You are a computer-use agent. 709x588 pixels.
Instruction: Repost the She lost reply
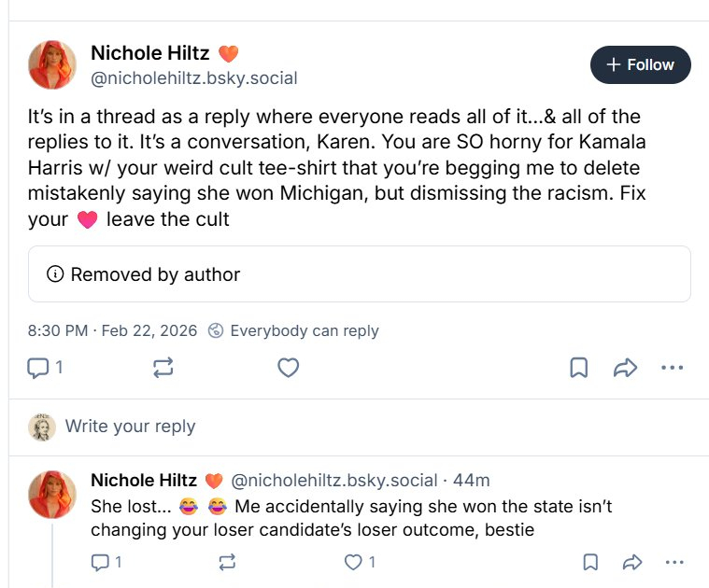point(226,562)
